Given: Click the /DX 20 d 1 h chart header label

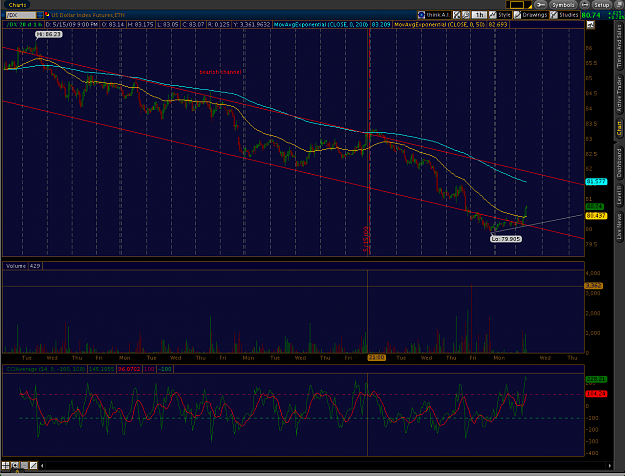Looking at the screenshot, I should (24, 25).
